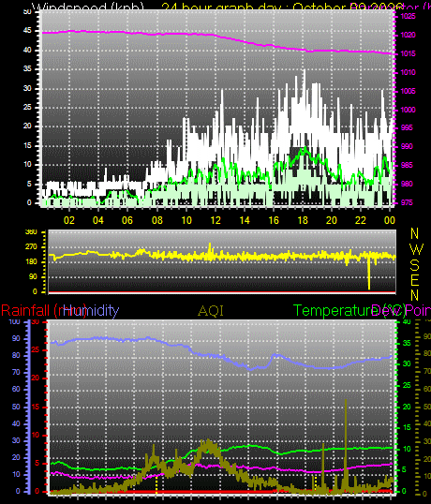Select the 40 value on blue humidity axis

(x=16, y=423)
